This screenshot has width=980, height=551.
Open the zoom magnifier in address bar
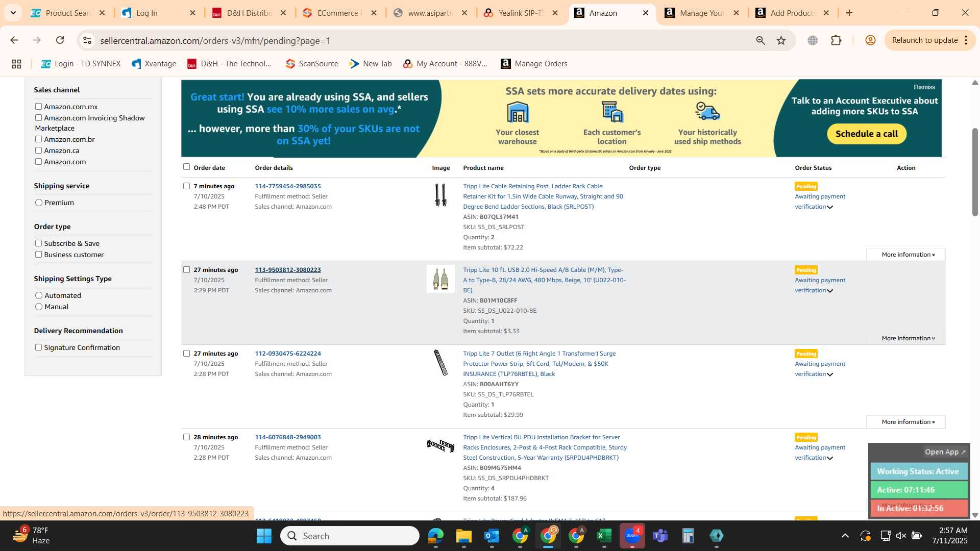[761, 40]
